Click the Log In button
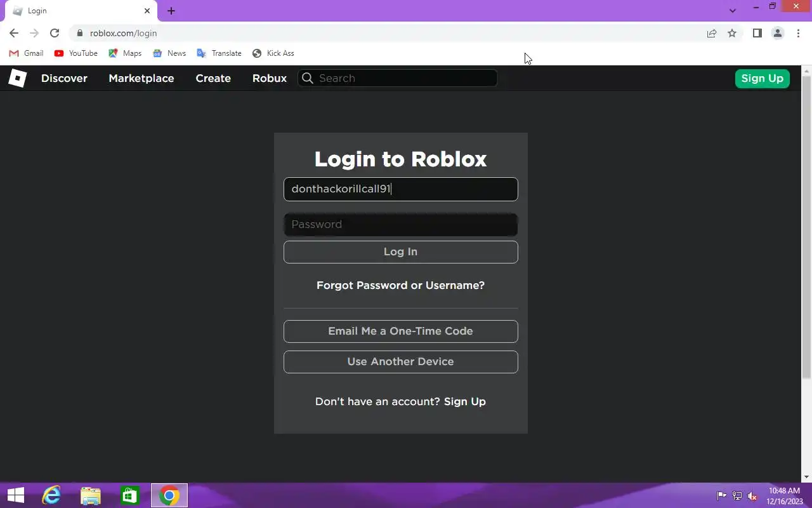The height and width of the screenshot is (508, 812). point(400,252)
